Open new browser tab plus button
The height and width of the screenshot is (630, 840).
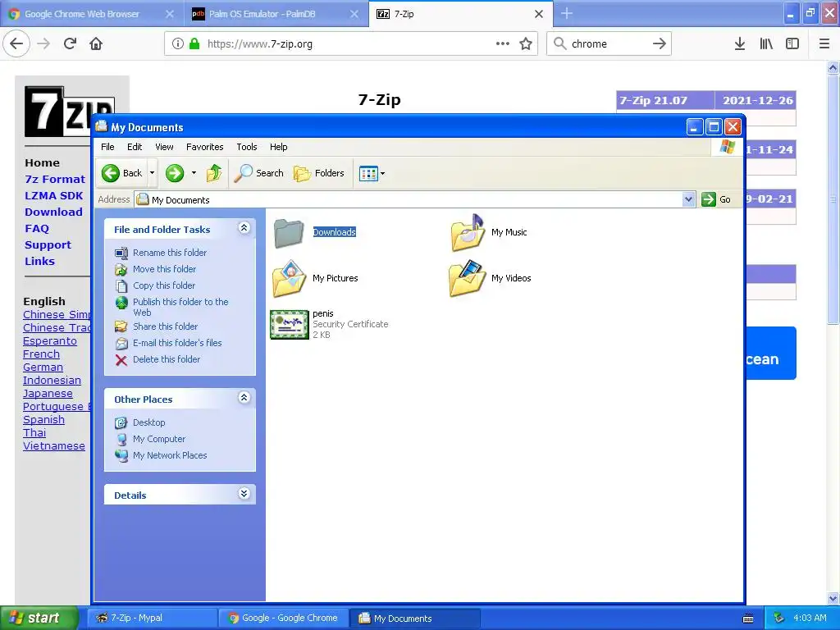click(x=566, y=14)
